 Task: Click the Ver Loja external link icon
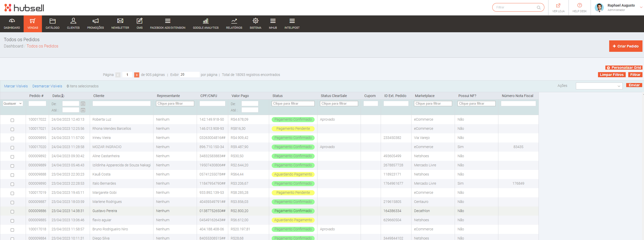[558, 5]
